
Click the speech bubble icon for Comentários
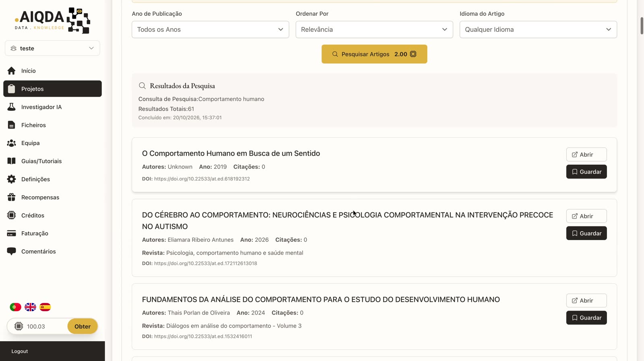tap(11, 251)
